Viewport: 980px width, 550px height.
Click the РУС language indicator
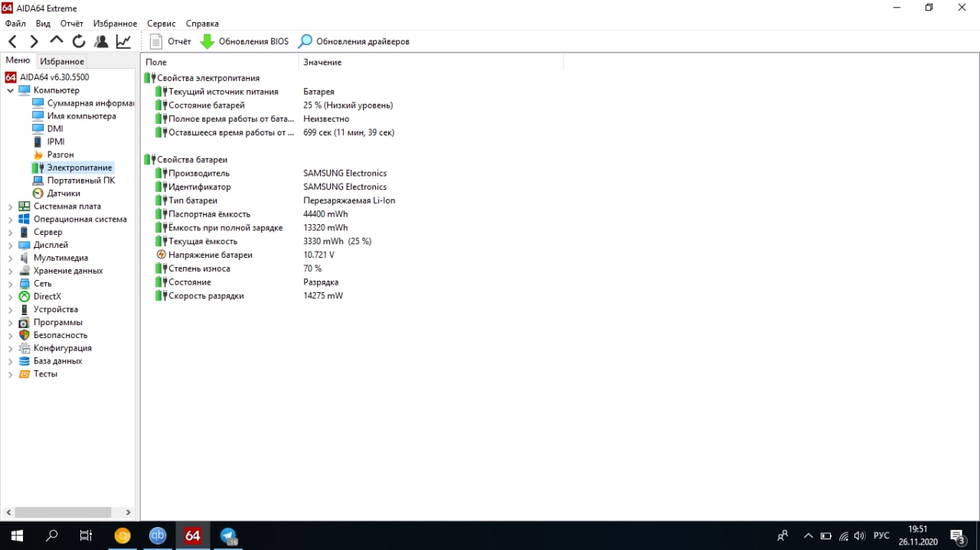point(881,535)
